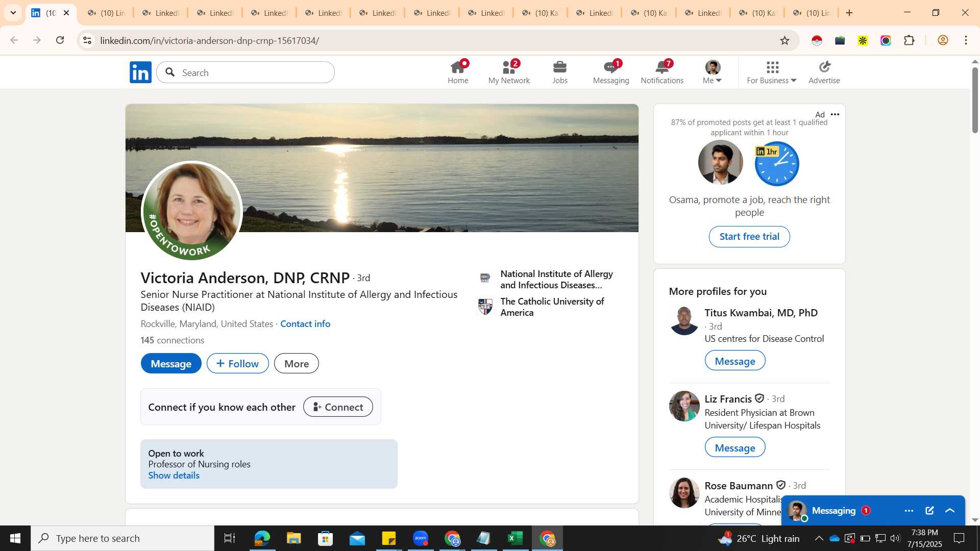This screenshot has width=980, height=551.
Task: Show details of Open to work
Action: [x=174, y=475]
